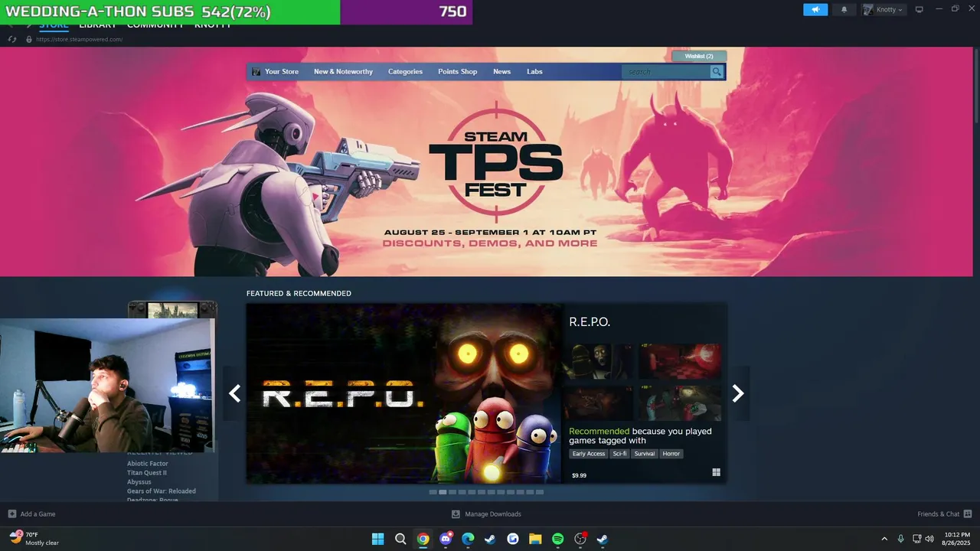Click Add a Game
The height and width of the screenshot is (551, 980).
coord(31,514)
